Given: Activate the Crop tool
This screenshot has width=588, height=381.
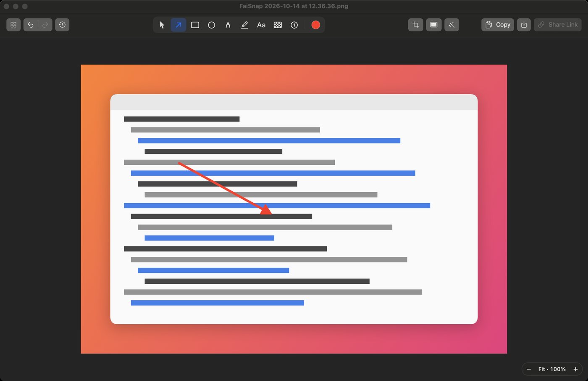Looking at the screenshot, I should pyautogui.click(x=416, y=25).
